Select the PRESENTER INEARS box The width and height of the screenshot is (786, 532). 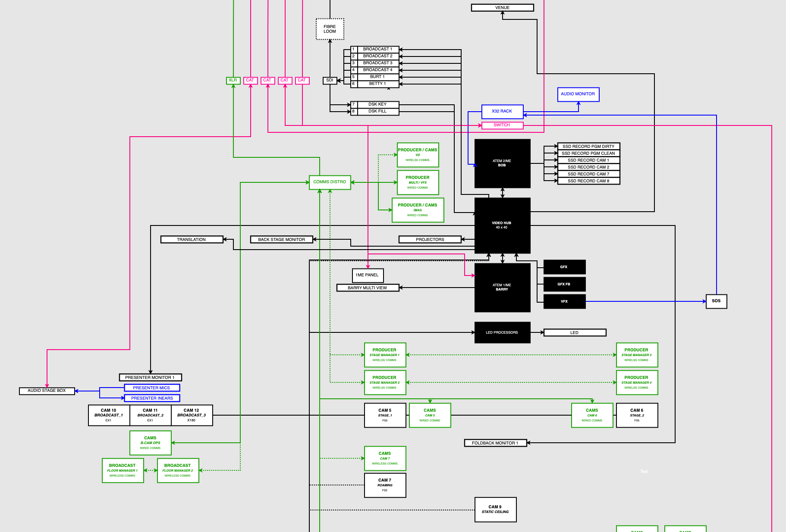pos(152,398)
